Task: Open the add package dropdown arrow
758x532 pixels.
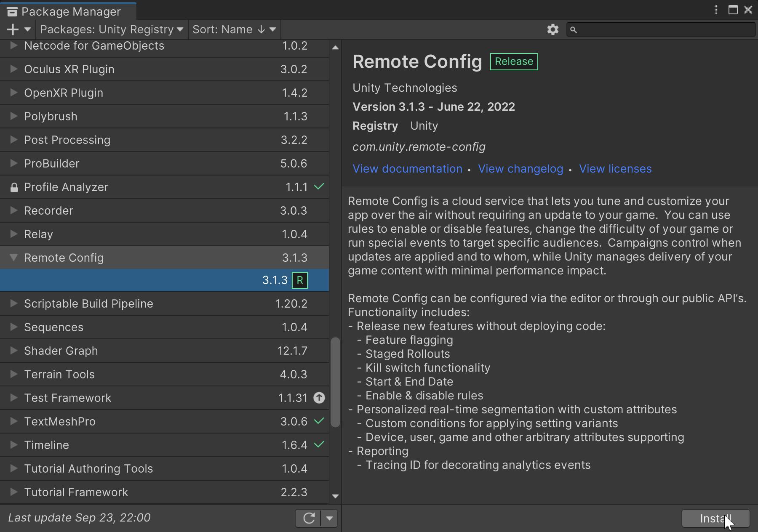Action: pos(27,29)
